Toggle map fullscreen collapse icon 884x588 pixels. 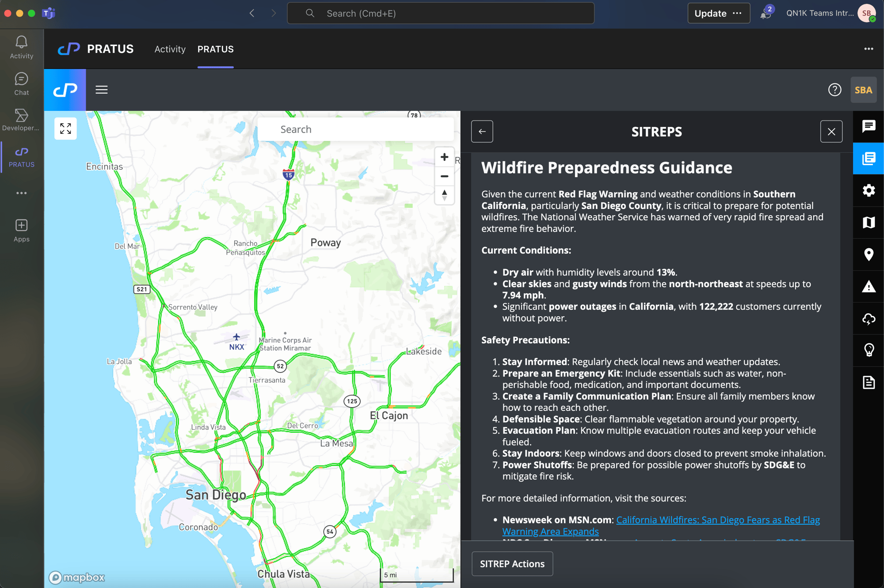(x=65, y=128)
